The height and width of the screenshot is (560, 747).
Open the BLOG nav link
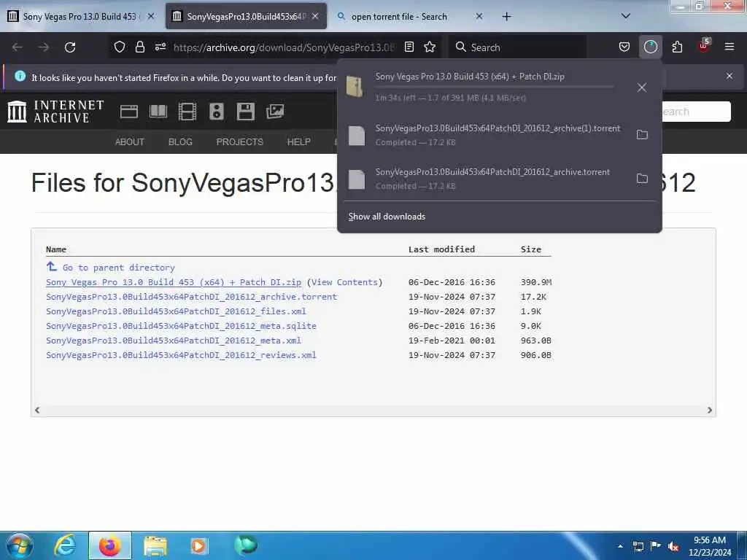[180, 142]
